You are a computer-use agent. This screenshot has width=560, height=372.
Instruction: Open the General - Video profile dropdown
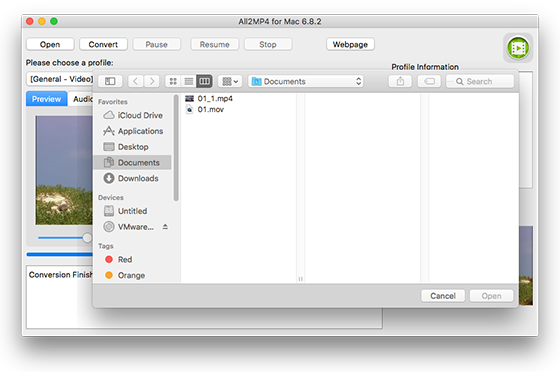[60, 79]
